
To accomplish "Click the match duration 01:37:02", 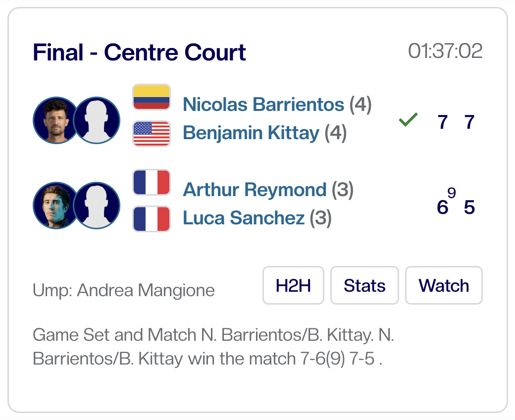I will tap(445, 51).
